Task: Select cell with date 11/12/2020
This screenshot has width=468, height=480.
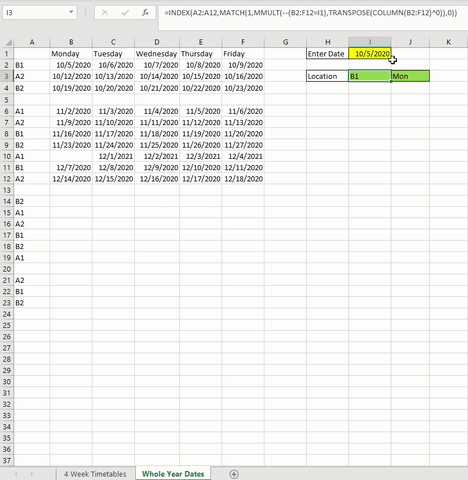Action: 201,122
